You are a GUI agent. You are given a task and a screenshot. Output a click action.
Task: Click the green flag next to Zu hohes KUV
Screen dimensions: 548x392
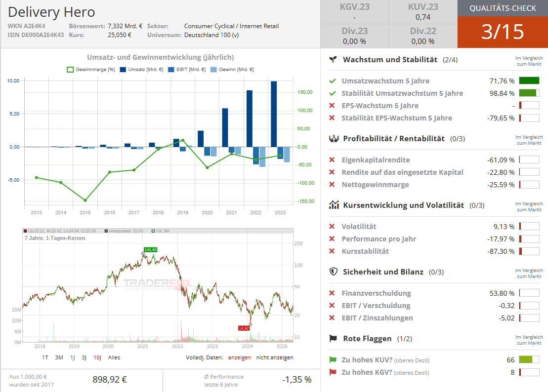(x=333, y=360)
